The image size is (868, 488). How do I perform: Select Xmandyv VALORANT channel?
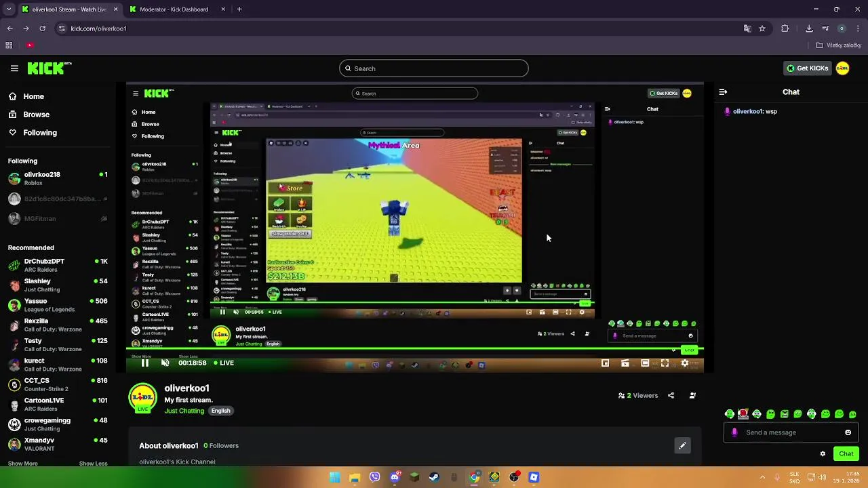click(58, 444)
